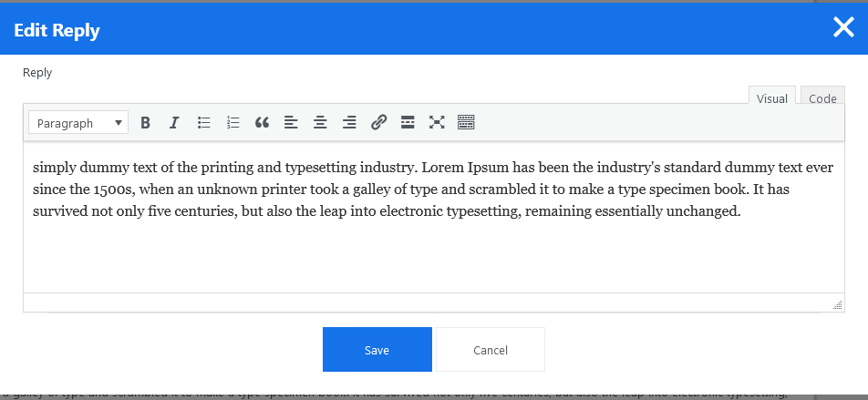868x400 pixels.
Task: Click the Cancel button
Action: 491,350
